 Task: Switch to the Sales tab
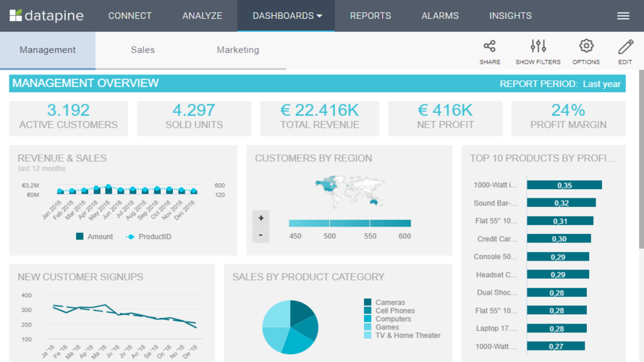tap(143, 50)
